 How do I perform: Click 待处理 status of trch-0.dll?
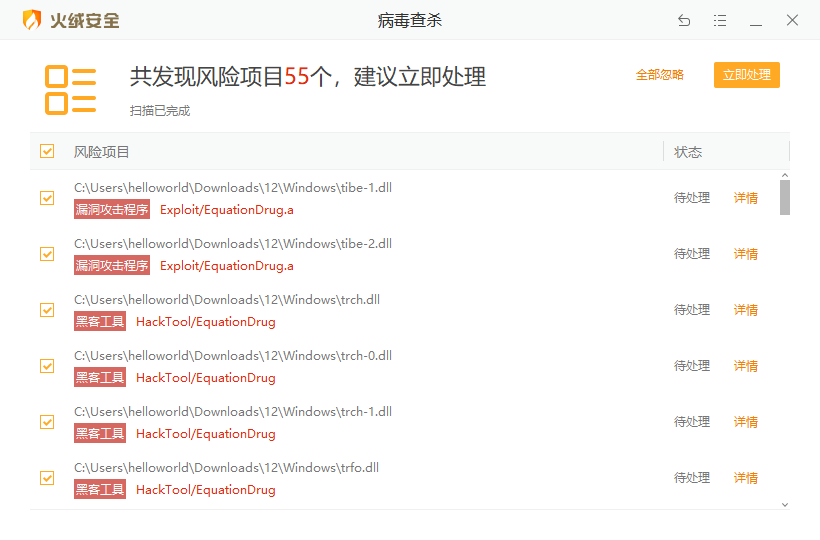692,366
